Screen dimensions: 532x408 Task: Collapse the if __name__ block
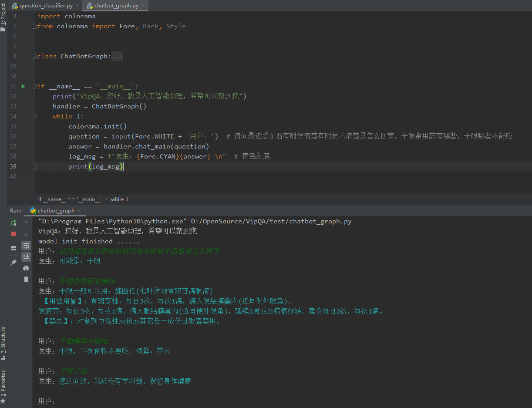point(34,86)
